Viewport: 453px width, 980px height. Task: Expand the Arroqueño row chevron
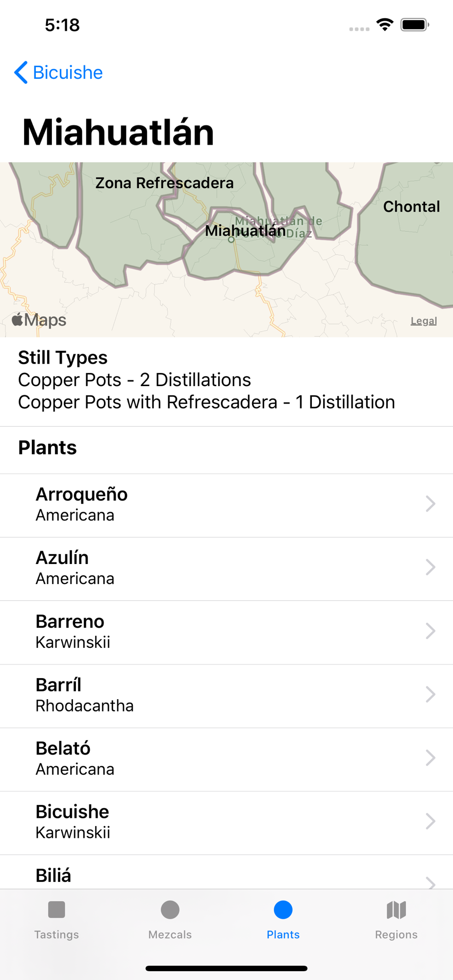click(x=430, y=504)
